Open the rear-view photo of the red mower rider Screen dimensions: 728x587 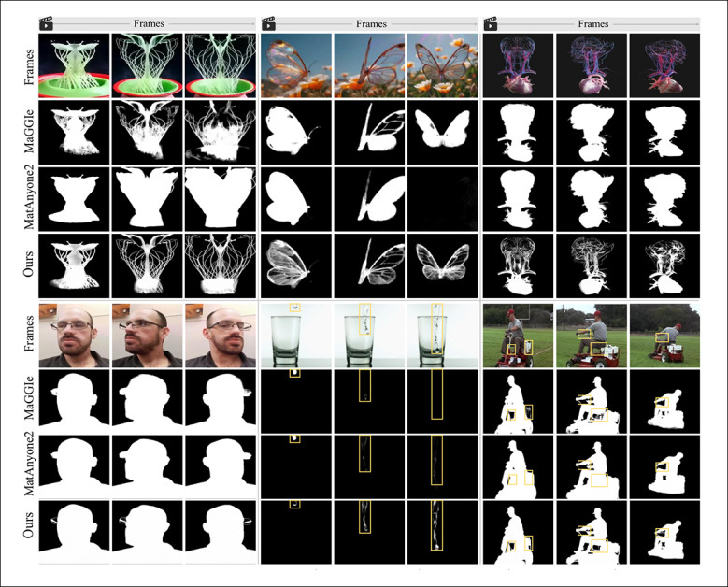tap(664, 336)
